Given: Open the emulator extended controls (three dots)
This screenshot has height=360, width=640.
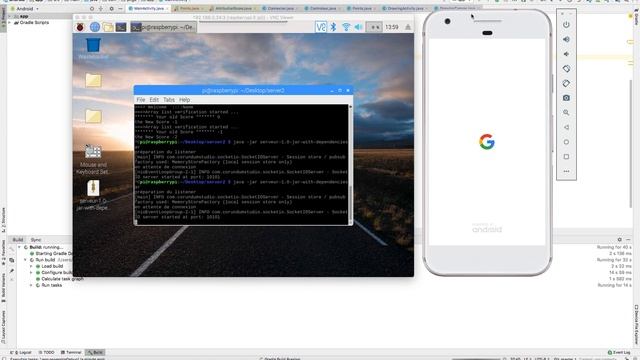Looking at the screenshot, I should (566, 171).
